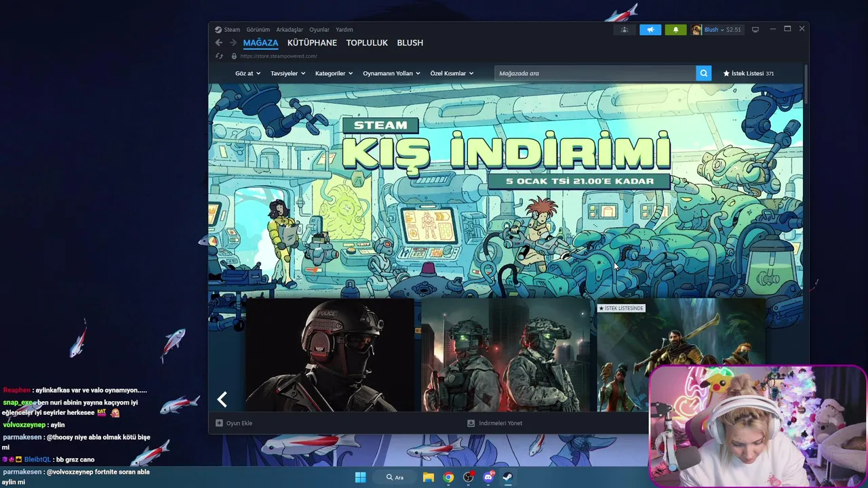The height and width of the screenshot is (488, 868).
Task: Open the Steam menu
Action: pos(232,30)
